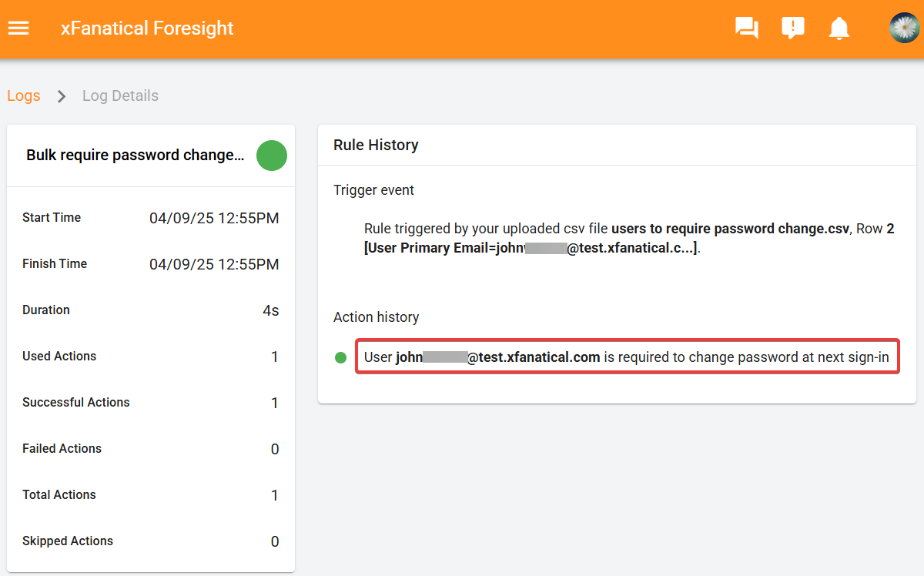Select the Finish Time value

point(214,265)
